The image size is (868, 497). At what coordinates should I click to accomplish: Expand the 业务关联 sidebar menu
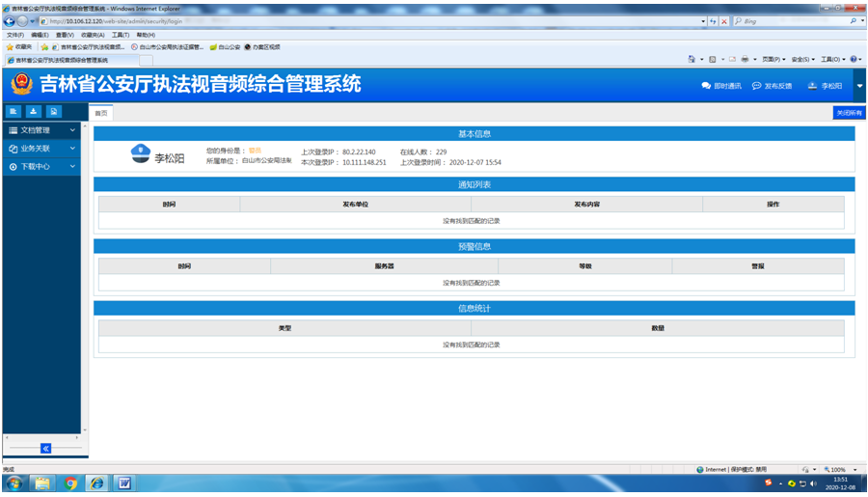(41, 149)
